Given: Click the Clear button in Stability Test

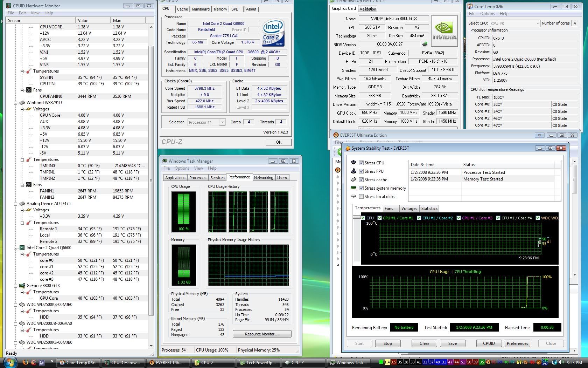Looking at the screenshot, I should click(424, 343).
